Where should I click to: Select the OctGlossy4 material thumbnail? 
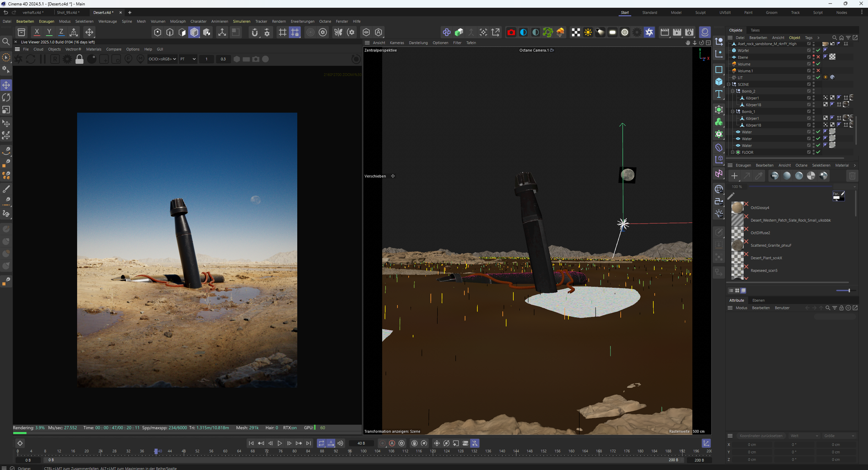(737, 208)
